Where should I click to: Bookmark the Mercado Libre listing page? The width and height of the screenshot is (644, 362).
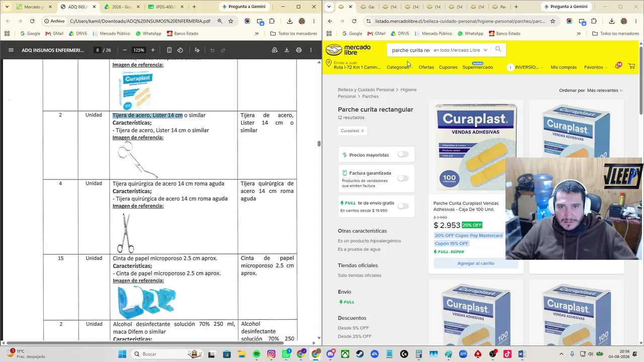(553, 21)
